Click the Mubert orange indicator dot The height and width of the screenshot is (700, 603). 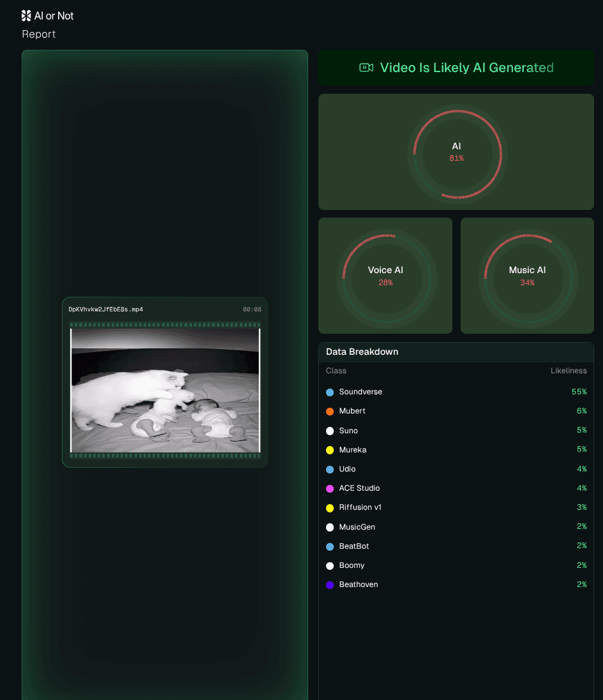pos(330,411)
